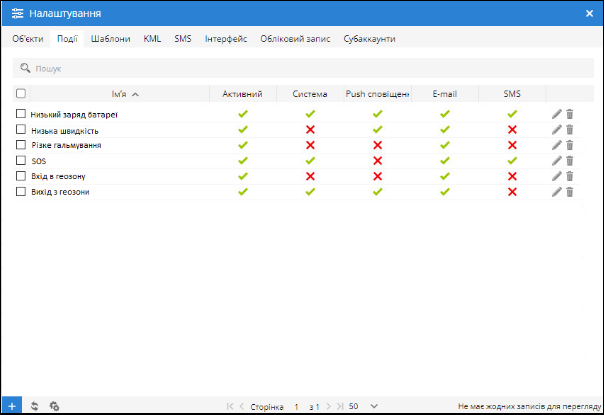Check the SOS row checkbox

[x=21, y=160]
